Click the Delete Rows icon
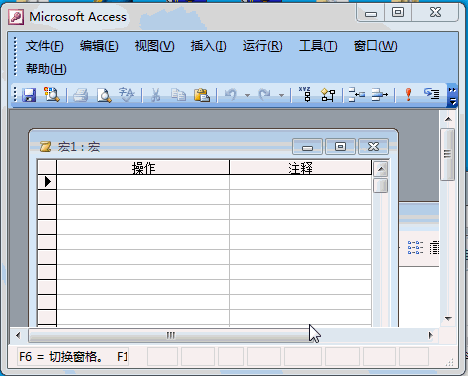This screenshot has width=468, height=376. [380, 95]
